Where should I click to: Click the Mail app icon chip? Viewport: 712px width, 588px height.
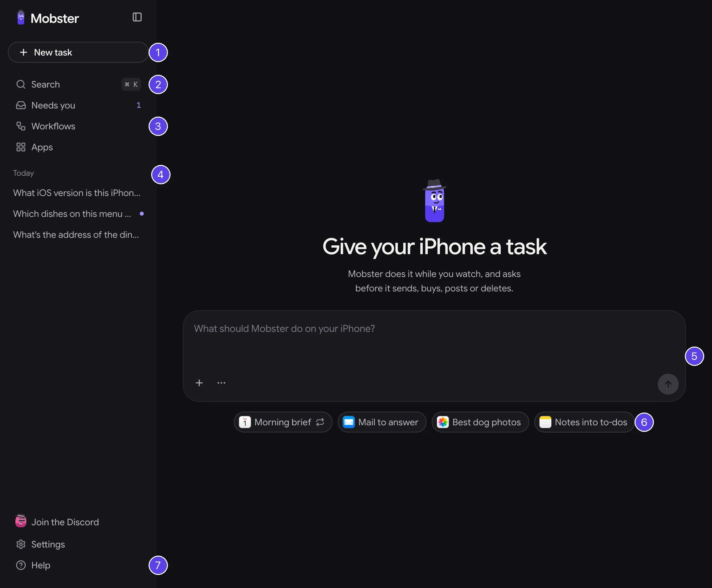[x=349, y=422]
